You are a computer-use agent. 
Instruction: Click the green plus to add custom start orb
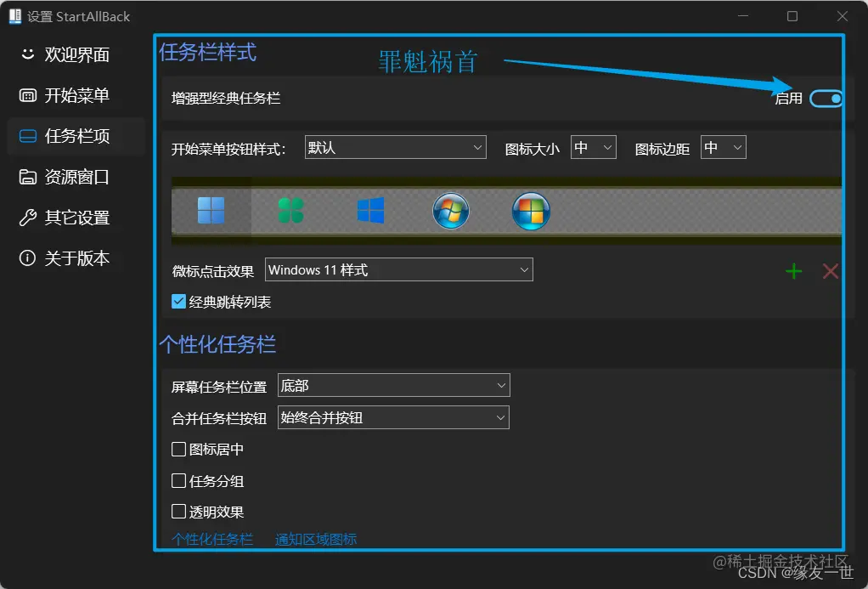tap(793, 271)
